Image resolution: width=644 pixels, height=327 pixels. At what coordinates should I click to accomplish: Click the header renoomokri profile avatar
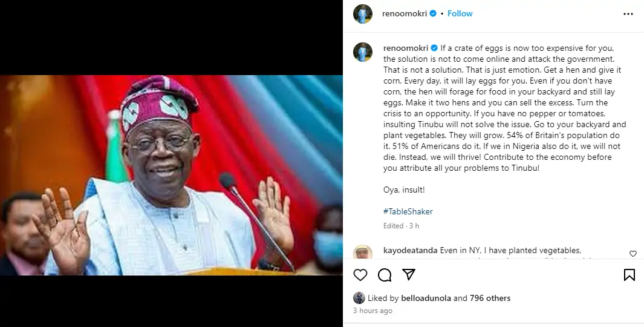coord(362,14)
